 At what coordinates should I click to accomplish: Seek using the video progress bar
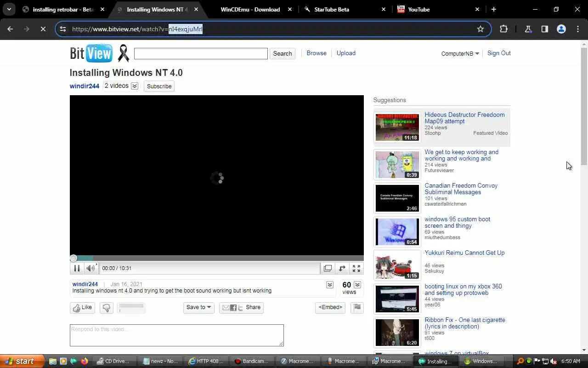[x=217, y=258]
